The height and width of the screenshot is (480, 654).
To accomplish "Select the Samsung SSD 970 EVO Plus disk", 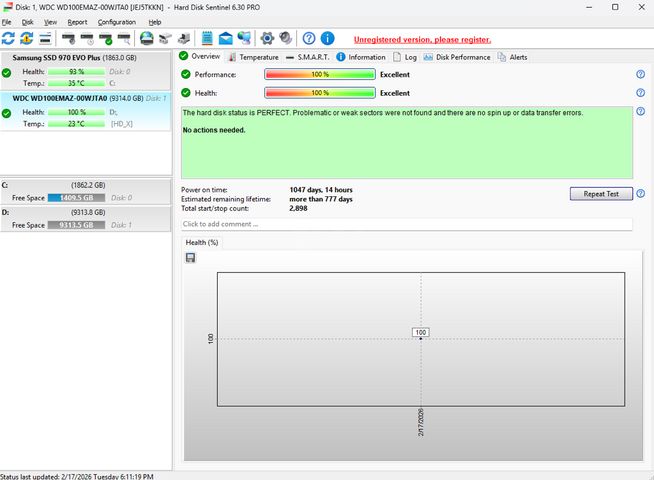I will point(86,70).
